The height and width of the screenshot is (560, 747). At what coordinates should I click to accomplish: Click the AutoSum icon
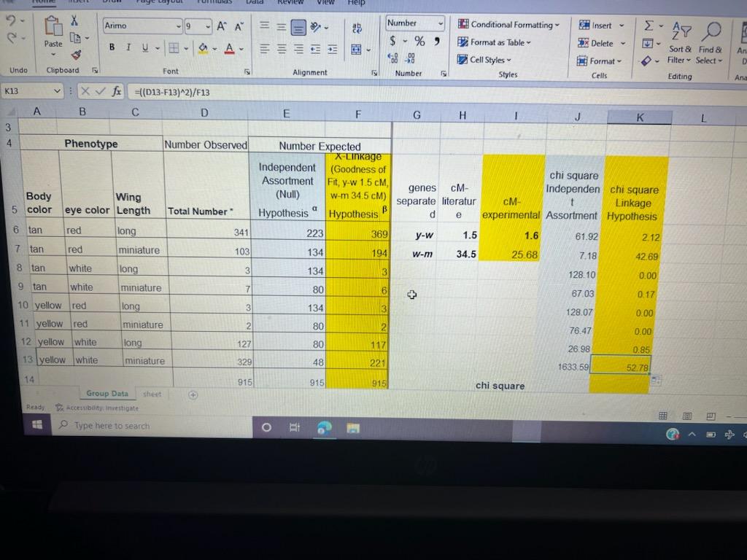click(649, 24)
